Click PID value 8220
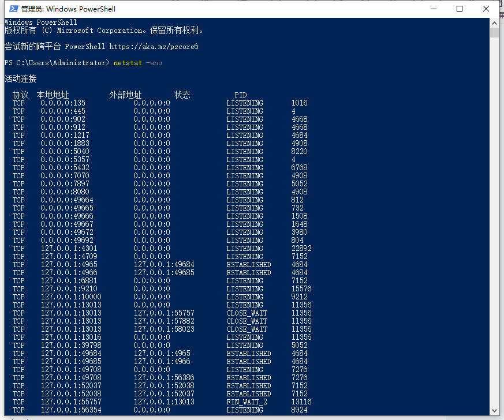The height and width of the screenshot is (420, 504). (x=299, y=151)
